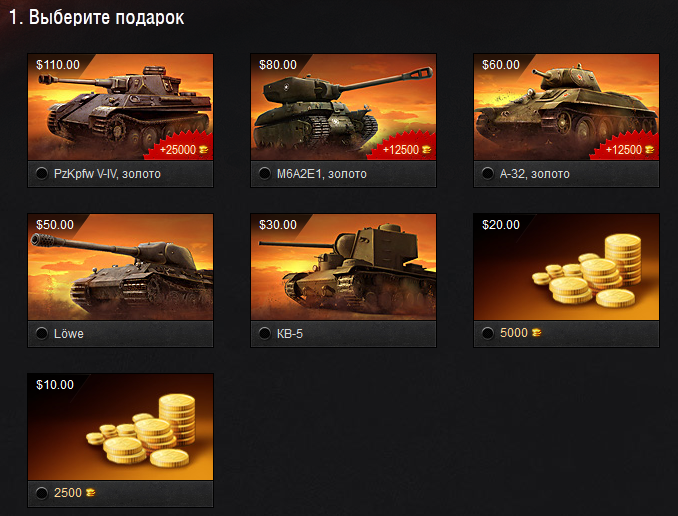Viewport: 678px width, 516px height.
Task: Select the A-32, золото radio button
Action: (488, 173)
